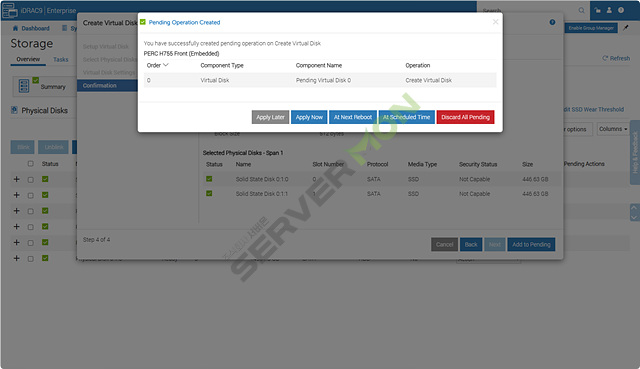The width and height of the screenshot is (640, 369).
Task: Click 'Pending Virtual Disk 0' cell
Action: click(x=323, y=80)
